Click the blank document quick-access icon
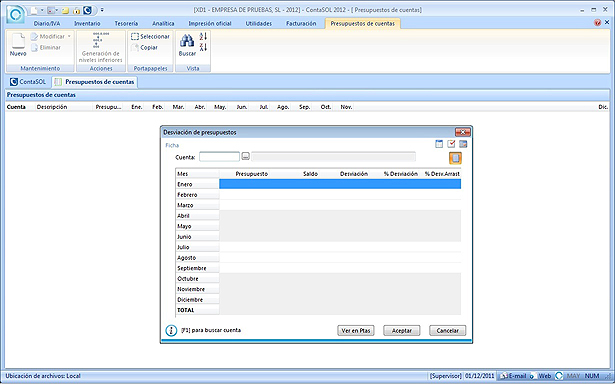This screenshot has width=615, height=384. (x=35, y=10)
